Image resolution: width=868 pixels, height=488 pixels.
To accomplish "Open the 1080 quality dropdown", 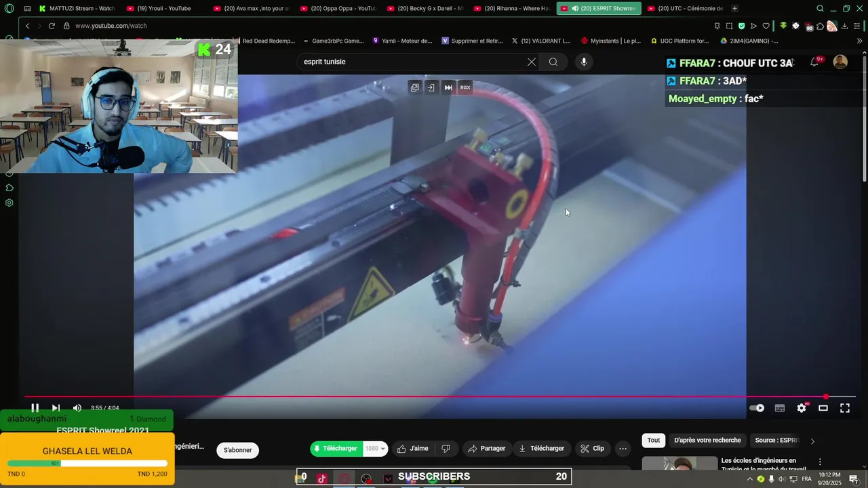I will point(376,449).
